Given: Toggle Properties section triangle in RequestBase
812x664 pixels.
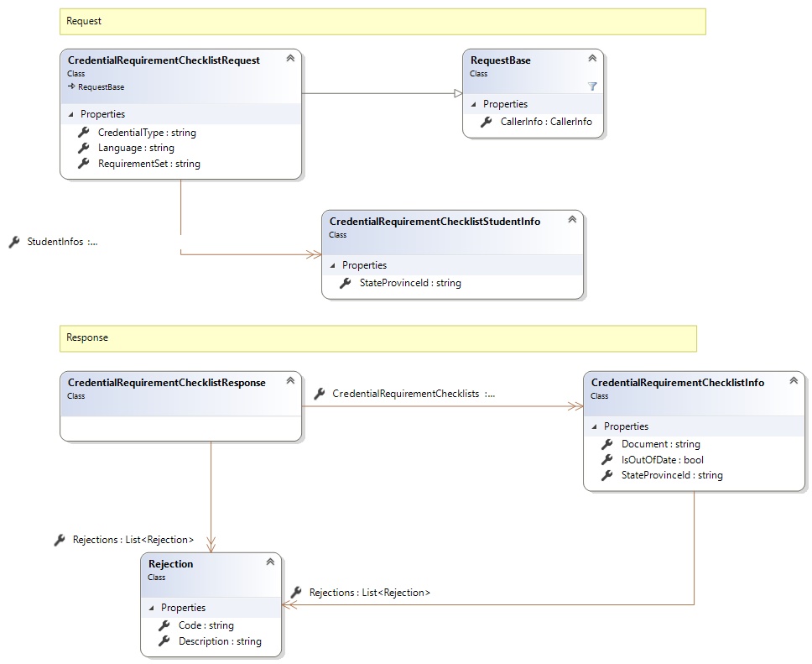Looking at the screenshot, I should click(x=475, y=104).
